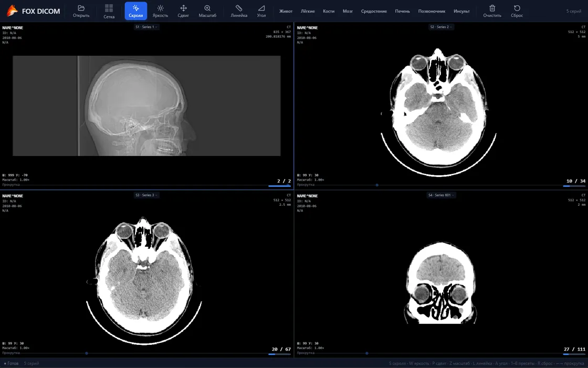Apply the Кости window preset
The height and width of the screenshot is (368, 588).
(329, 11)
